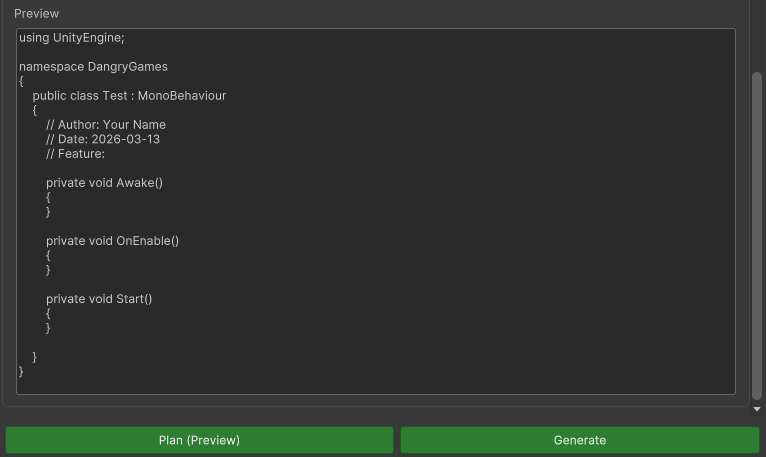Image resolution: width=766 pixels, height=457 pixels.
Task: Click the MonoBehaviour base class text
Action: 182,96
